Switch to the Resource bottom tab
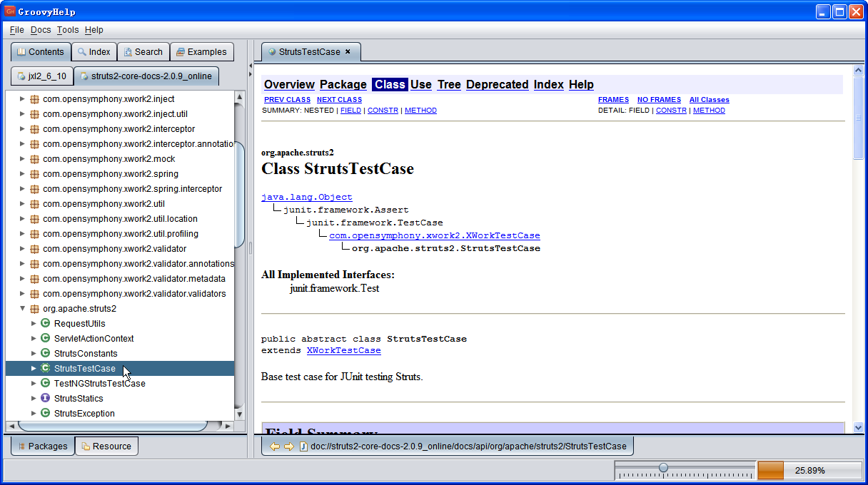868x485 pixels. pyautogui.click(x=106, y=446)
